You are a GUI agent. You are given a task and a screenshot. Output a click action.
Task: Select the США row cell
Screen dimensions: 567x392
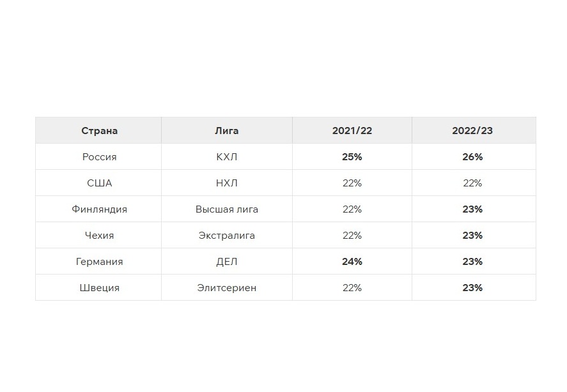(x=99, y=183)
